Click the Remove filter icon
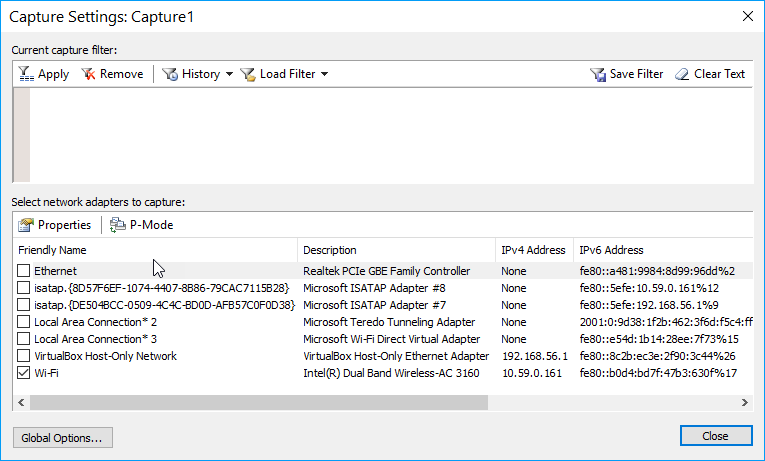This screenshot has width=765, height=461. pos(88,74)
